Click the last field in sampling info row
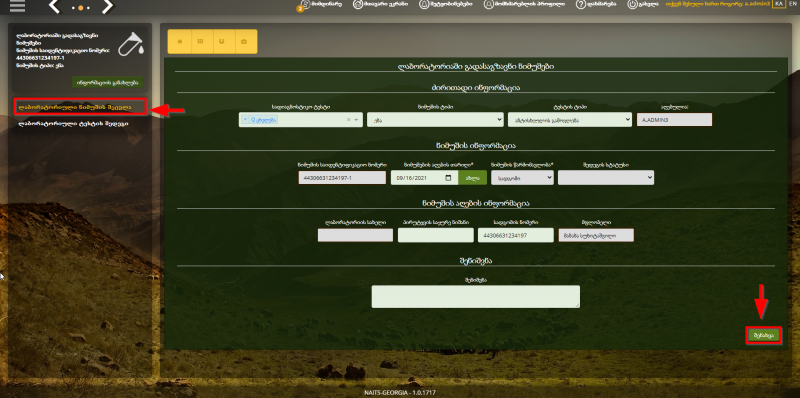 pos(596,235)
